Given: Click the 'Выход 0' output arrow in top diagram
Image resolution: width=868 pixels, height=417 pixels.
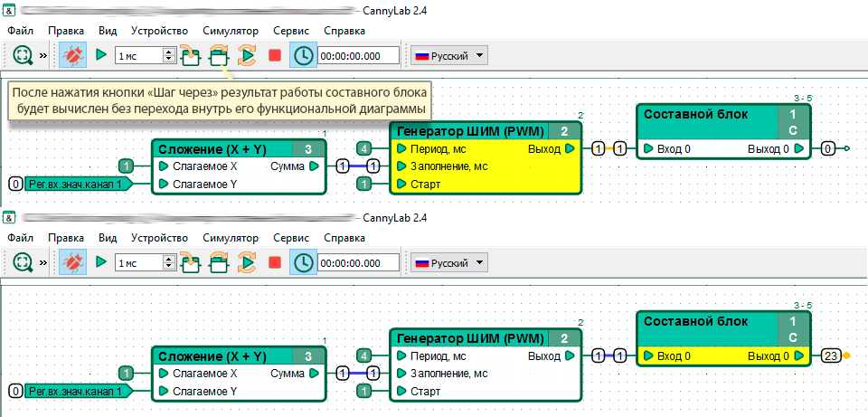Looking at the screenshot, I should pos(798,148).
